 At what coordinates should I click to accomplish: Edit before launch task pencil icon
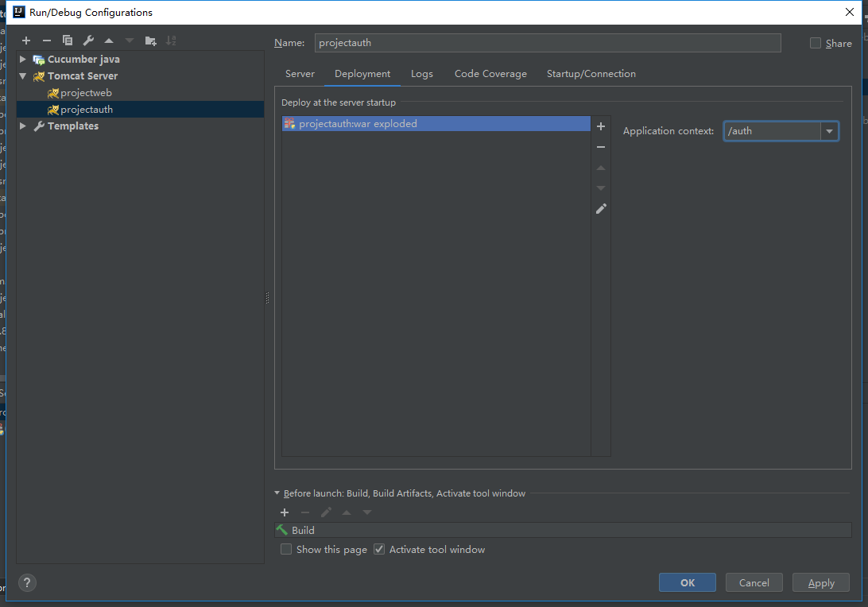point(326,512)
